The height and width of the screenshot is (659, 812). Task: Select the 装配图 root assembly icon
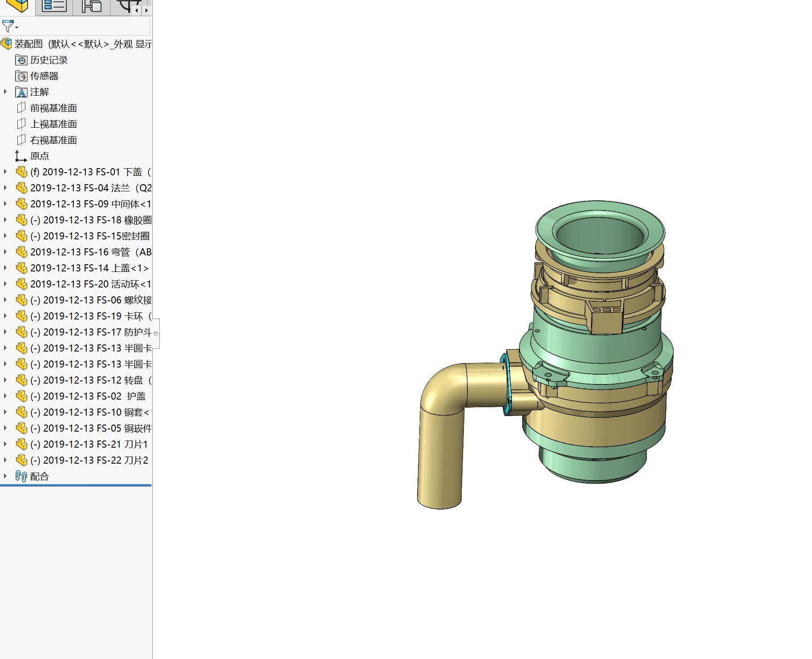point(6,44)
